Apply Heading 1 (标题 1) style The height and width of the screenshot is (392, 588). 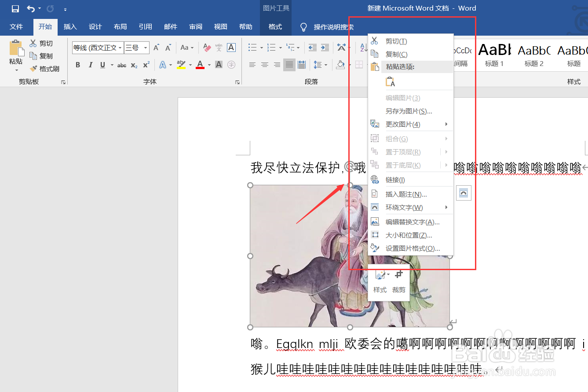pos(494,55)
